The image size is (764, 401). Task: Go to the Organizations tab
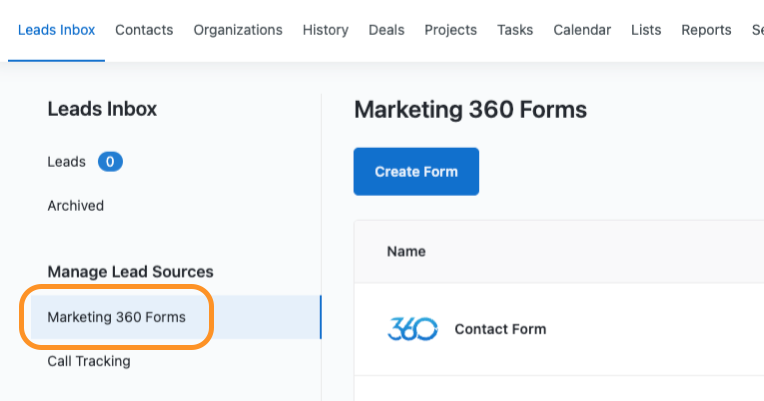pyautogui.click(x=238, y=30)
